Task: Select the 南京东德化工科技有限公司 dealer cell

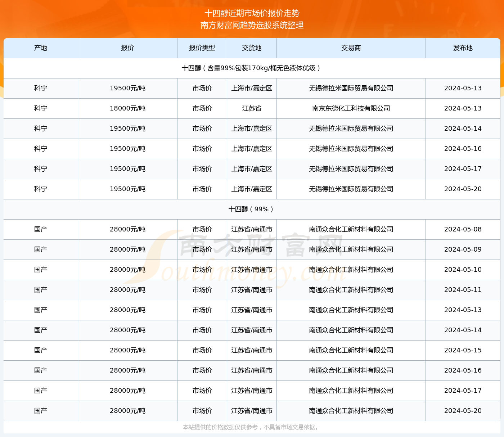Action: tap(351, 108)
